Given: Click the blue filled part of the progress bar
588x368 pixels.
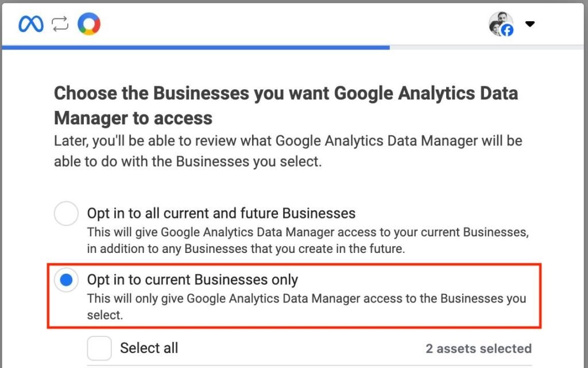Looking at the screenshot, I should pyautogui.click(x=195, y=47).
